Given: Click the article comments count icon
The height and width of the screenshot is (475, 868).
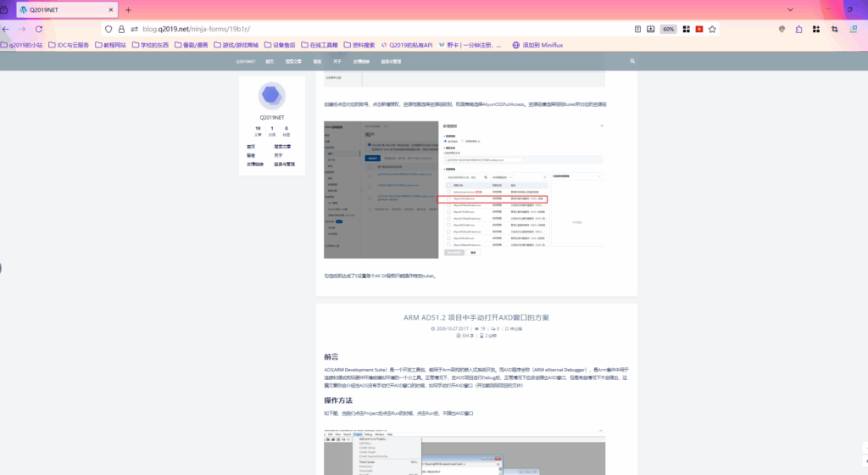Looking at the screenshot, I should pyautogui.click(x=495, y=329).
